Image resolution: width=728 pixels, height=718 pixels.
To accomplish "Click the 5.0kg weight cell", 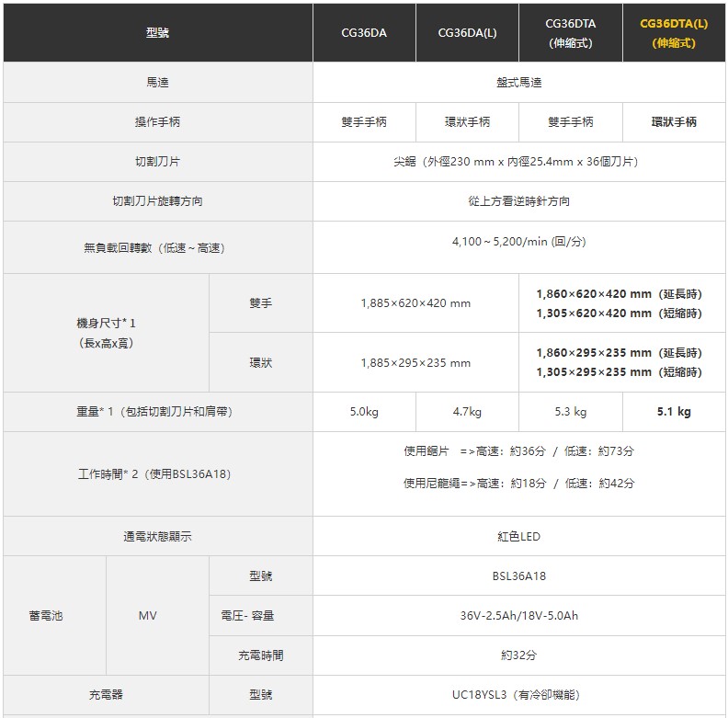I will tap(364, 412).
